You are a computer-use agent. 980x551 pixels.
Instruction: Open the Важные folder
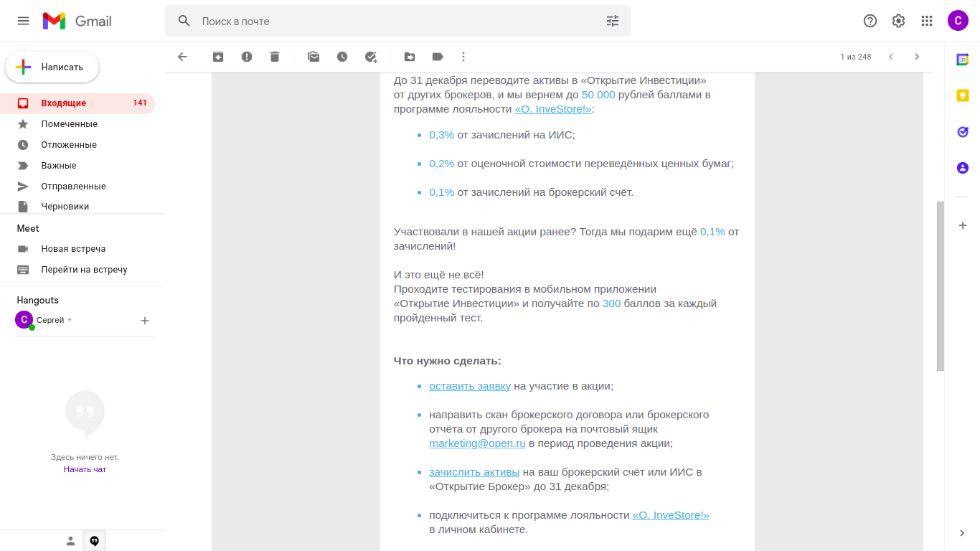point(77,166)
